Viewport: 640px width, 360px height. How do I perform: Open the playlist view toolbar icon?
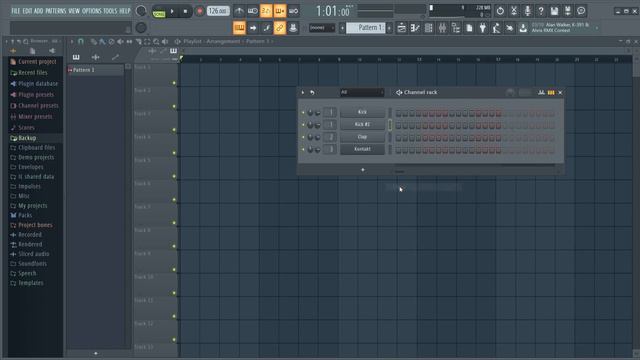point(402,28)
